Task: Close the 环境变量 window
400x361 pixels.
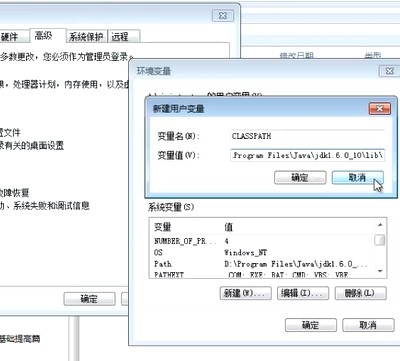Action: [x=389, y=71]
